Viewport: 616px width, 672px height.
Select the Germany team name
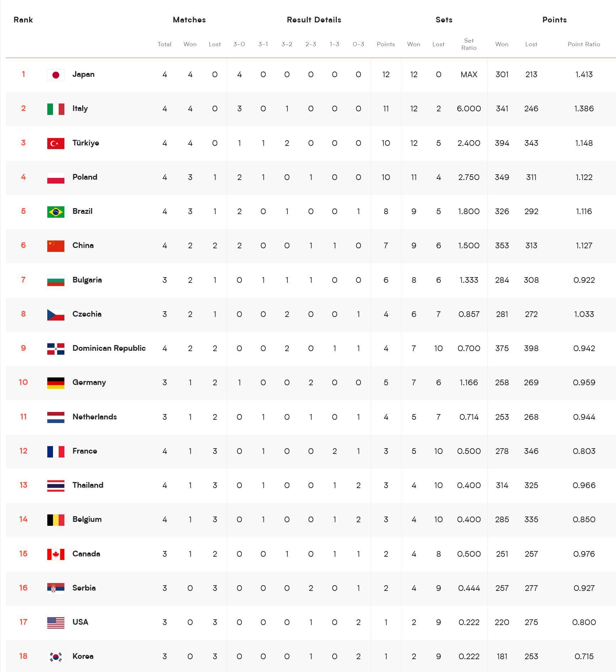tap(89, 382)
